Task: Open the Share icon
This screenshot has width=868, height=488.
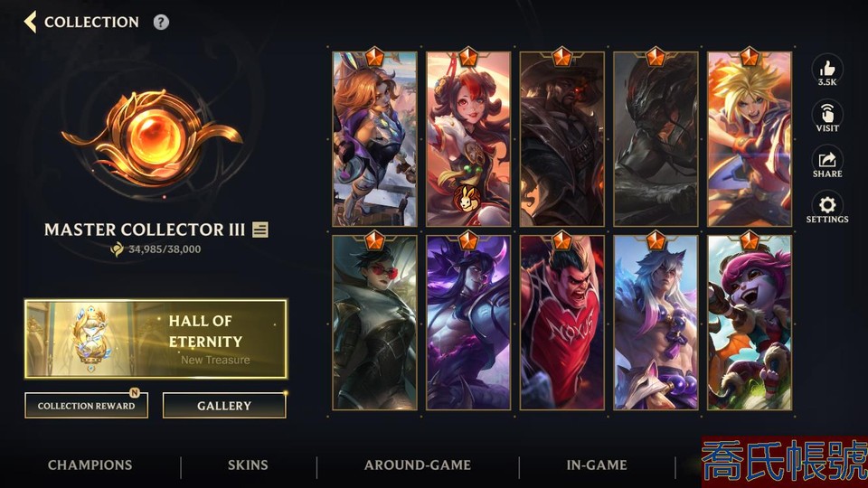Action: pyautogui.click(x=827, y=163)
